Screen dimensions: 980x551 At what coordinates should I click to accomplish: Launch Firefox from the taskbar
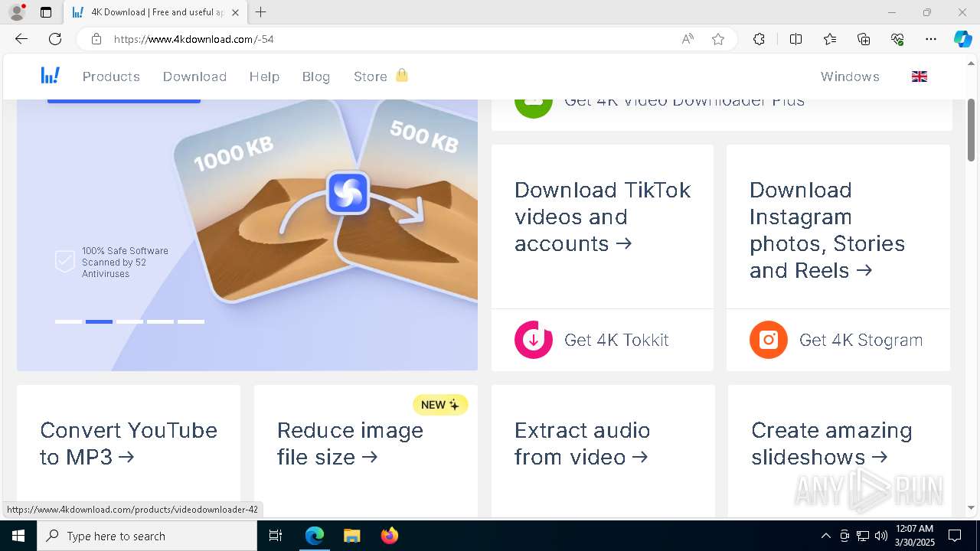coord(389,536)
